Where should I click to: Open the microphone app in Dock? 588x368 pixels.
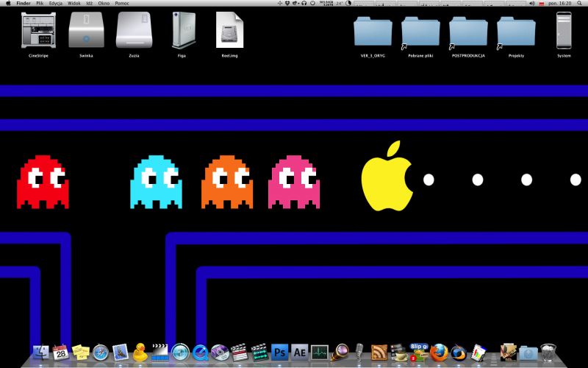(359, 353)
